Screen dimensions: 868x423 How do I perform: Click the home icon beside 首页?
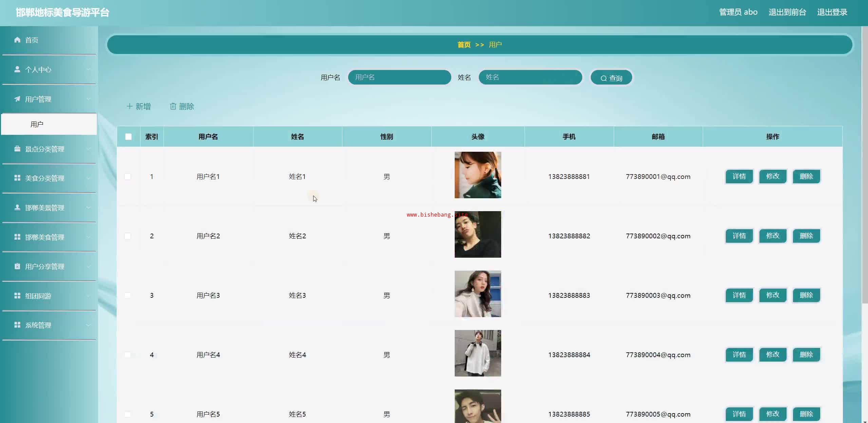click(17, 40)
